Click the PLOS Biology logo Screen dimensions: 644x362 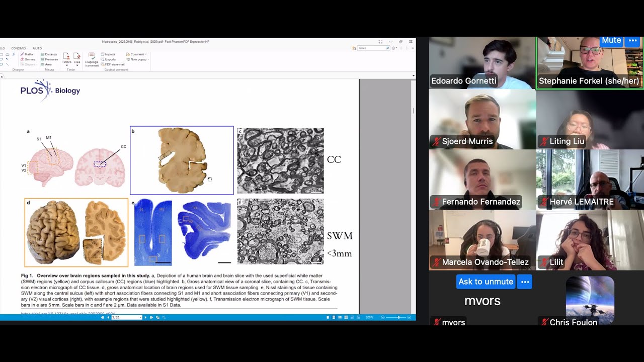pyautogui.click(x=50, y=90)
